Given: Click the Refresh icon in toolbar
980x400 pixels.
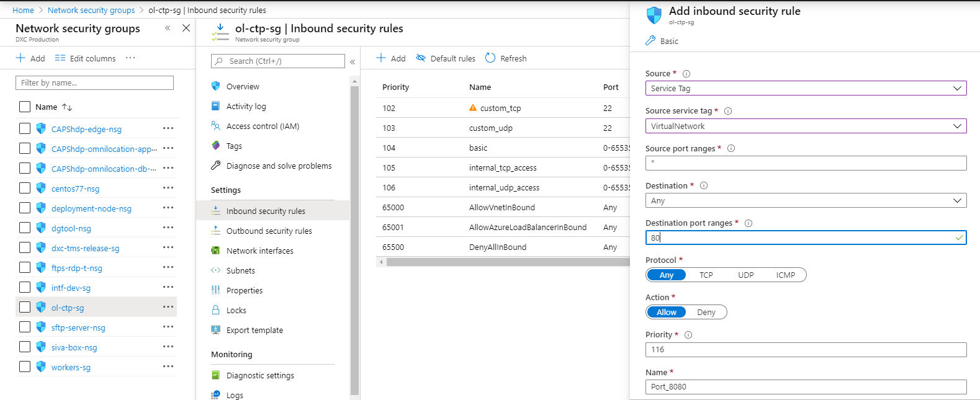Looking at the screenshot, I should pyautogui.click(x=490, y=58).
